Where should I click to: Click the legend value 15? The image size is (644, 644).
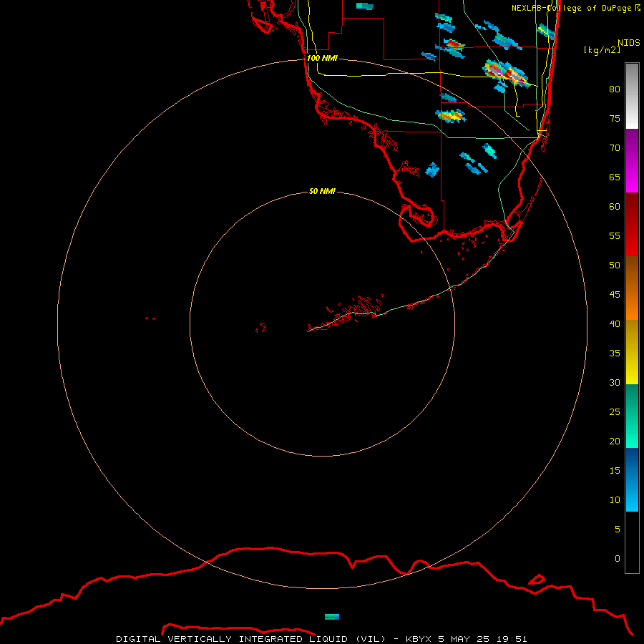[x=615, y=471]
